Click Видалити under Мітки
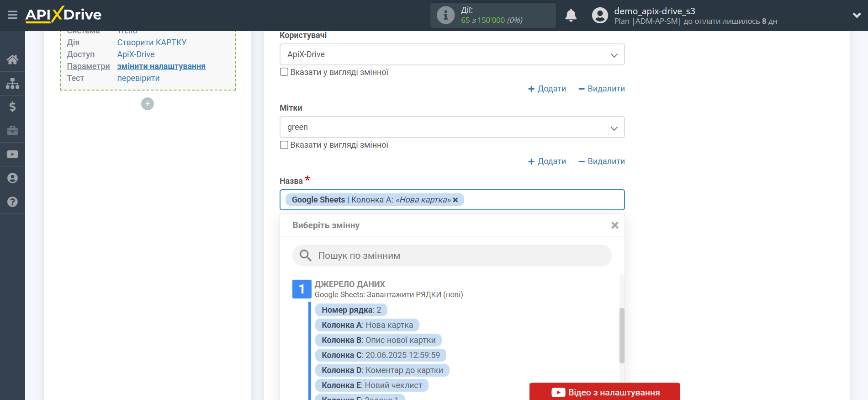This screenshot has height=400, width=868. click(601, 161)
